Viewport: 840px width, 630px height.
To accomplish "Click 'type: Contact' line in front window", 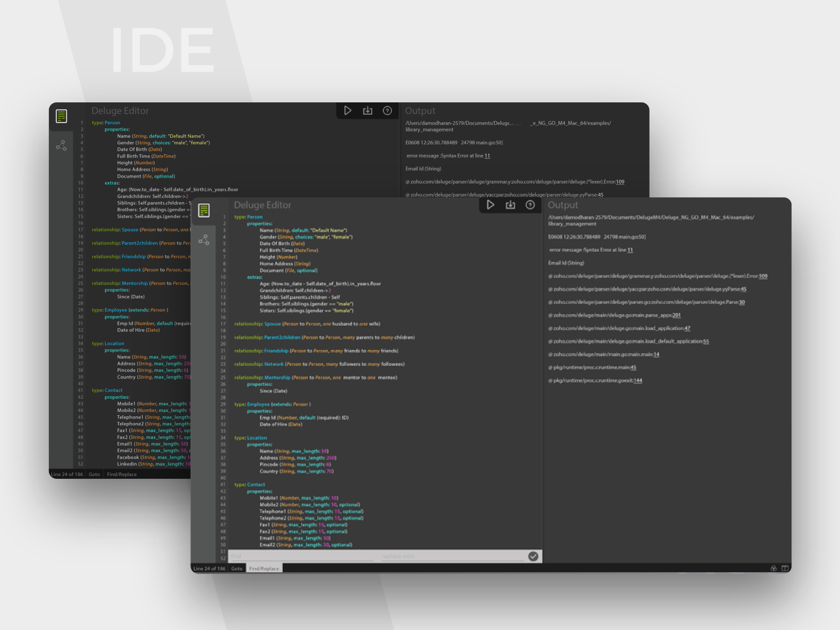I will [249, 485].
